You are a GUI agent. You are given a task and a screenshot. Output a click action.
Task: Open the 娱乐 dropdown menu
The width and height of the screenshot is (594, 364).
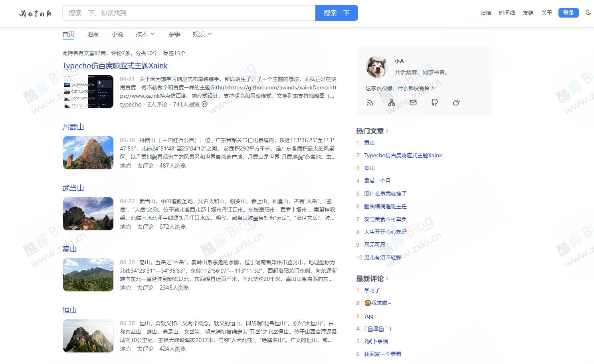click(x=202, y=34)
